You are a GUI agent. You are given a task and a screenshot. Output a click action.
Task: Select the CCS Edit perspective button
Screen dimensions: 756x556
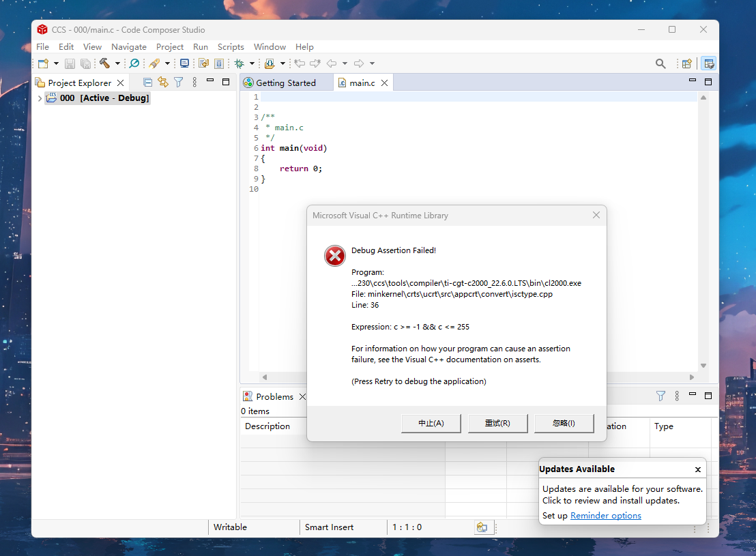coord(709,63)
